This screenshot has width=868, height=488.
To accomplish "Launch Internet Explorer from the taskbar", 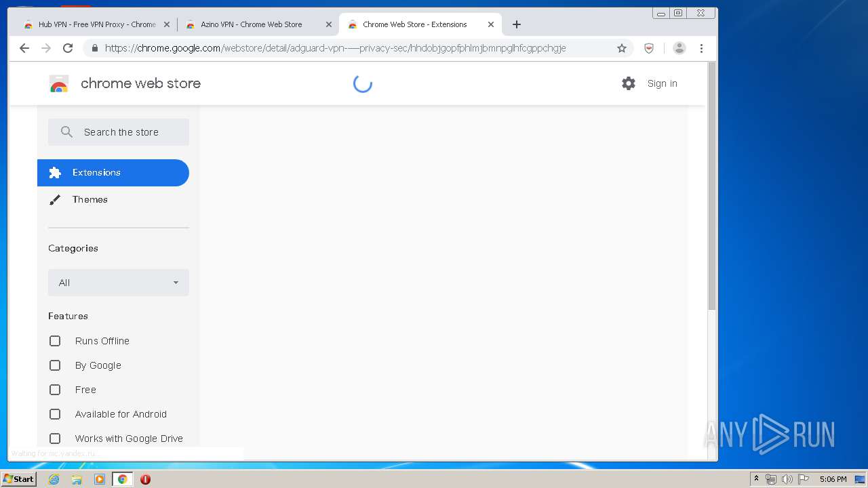I will pyautogui.click(x=54, y=479).
